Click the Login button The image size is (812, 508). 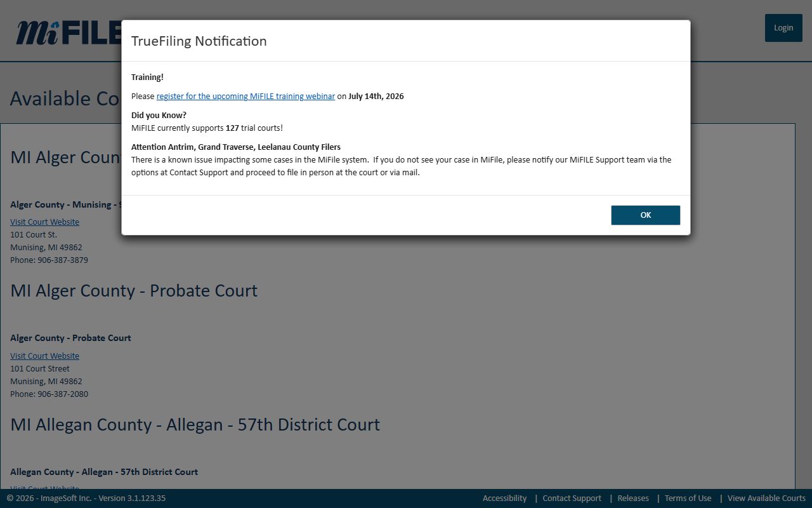click(783, 28)
